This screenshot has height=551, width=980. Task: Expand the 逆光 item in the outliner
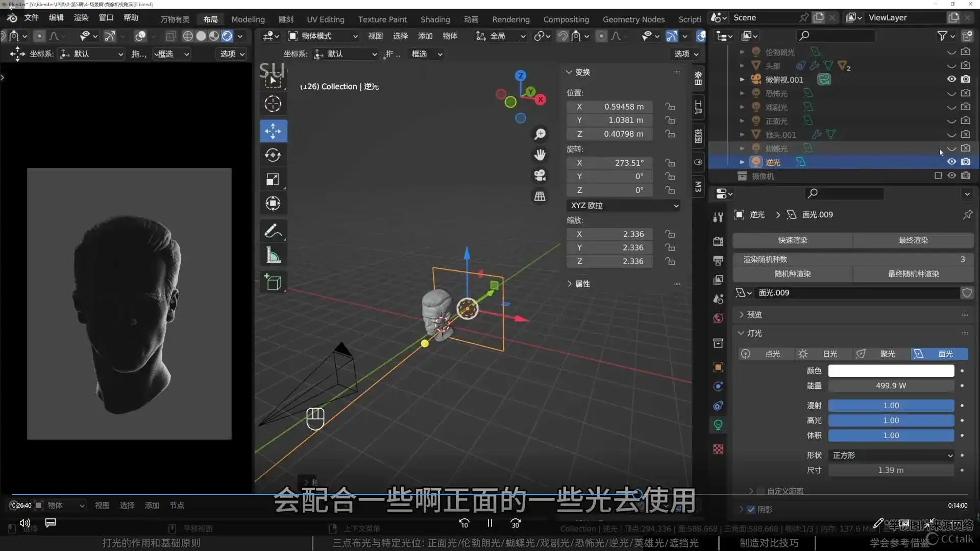point(742,162)
